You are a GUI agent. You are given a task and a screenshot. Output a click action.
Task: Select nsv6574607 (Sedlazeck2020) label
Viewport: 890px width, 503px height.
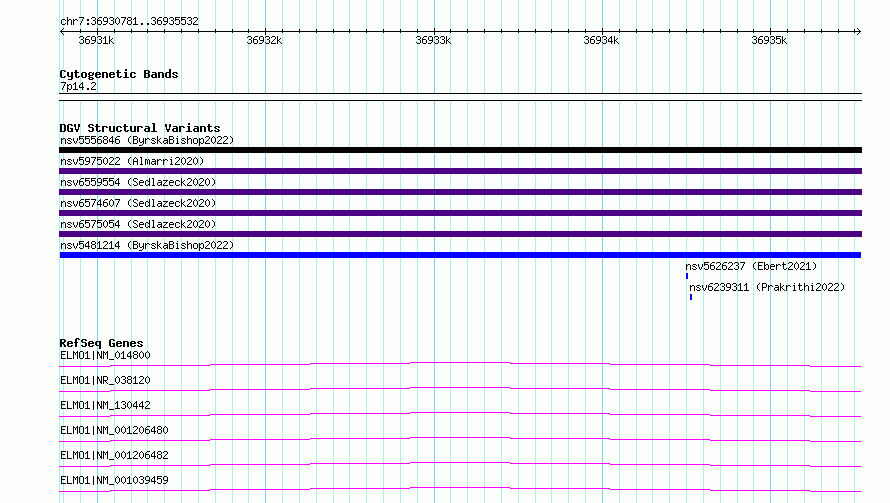click(x=138, y=203)
